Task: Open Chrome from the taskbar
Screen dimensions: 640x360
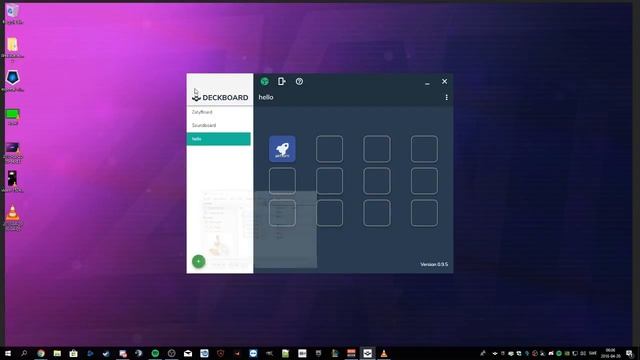Action: (x=40, y=353)
